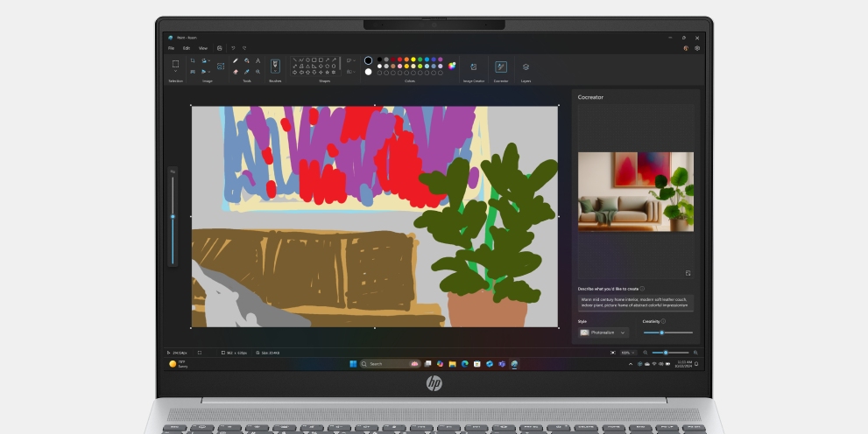Select the Pencil tool
Viewport: 868px width, 434px height.
click(236, 60)
